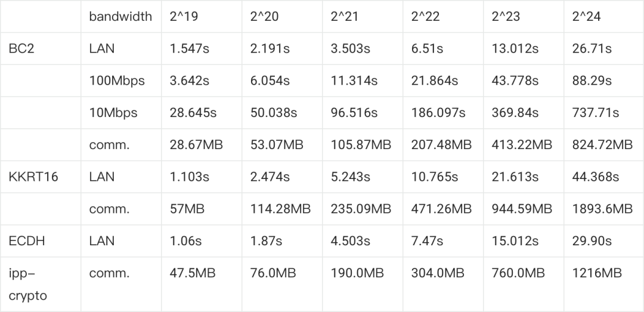This screenshot has width=644, height=312.
Task: Click the KKRT16 row label
Action: (33, 177)
